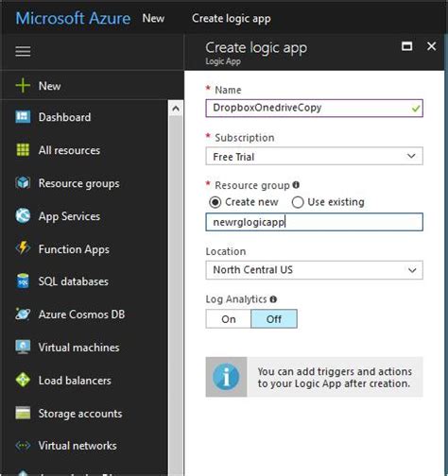Image resolution: width=448 pixels, height=476 pixels.
Task: Select the Create new radio button
Action: coord(215,202)
